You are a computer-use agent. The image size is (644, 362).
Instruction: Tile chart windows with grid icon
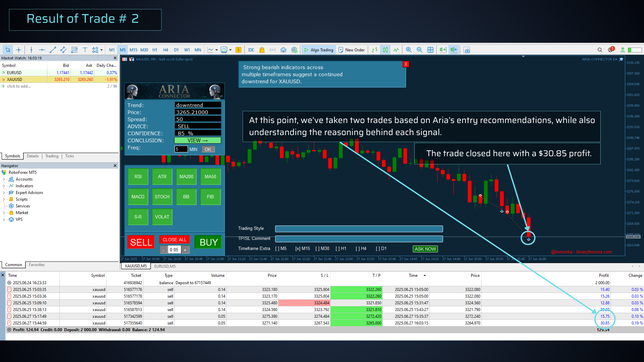[430, 50]
